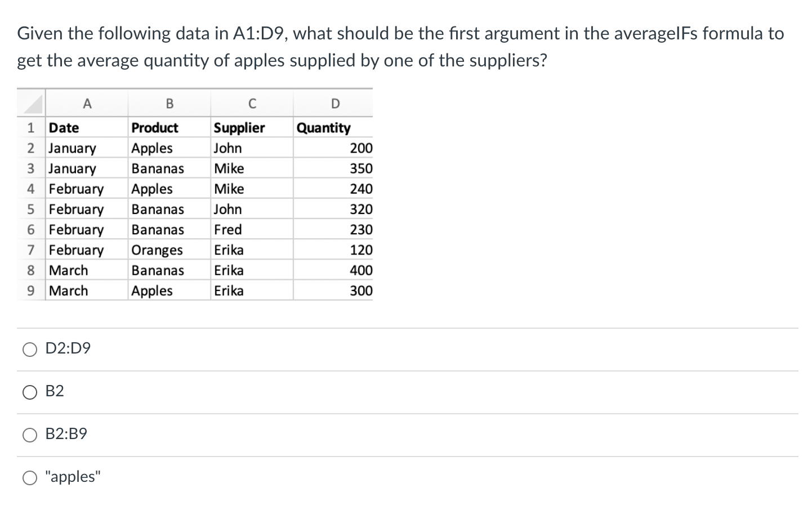Screen dimensions: 812x510
Task: Click the cell with quantity 400
Action: click(x=333, y=270)
